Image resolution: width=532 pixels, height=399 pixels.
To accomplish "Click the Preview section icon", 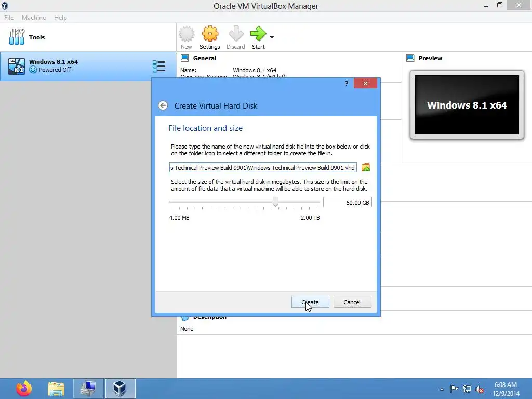I will pyautogui.click(x=410, y=58).
